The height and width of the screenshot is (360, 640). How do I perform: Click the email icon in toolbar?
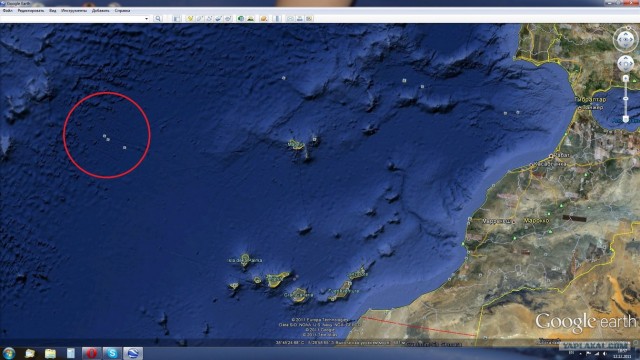click(x=290, y=18)
